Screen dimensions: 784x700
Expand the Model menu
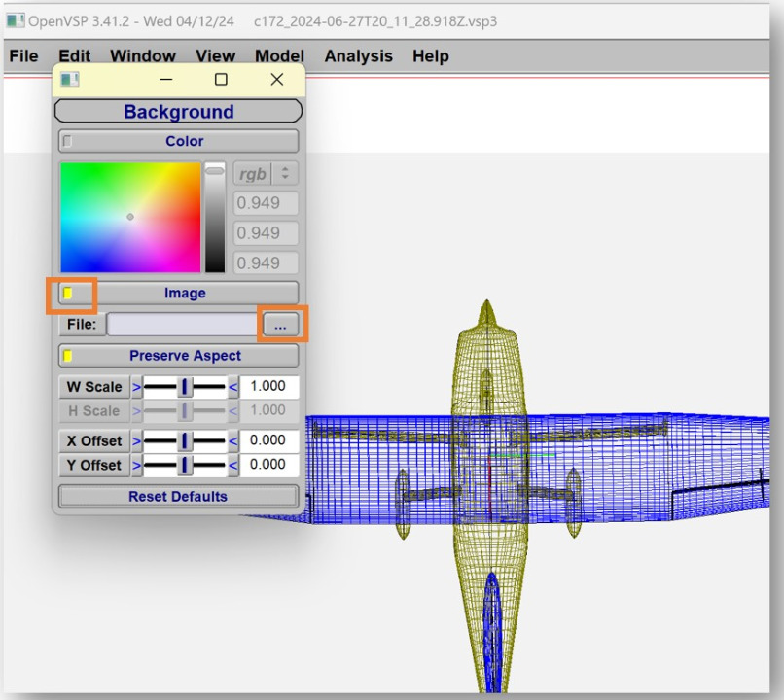279,56
